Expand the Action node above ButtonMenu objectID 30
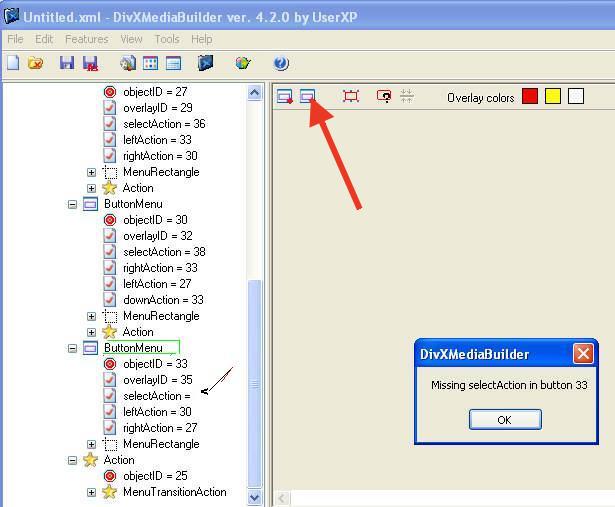Screen dimensions: 615x507 point(91,189)
